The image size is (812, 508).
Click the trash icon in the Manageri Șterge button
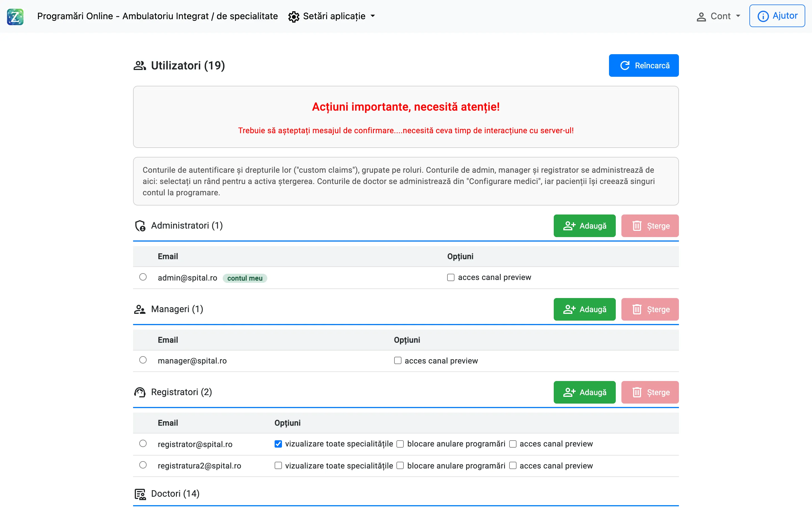pyautogui.click(x=637, y=309)
